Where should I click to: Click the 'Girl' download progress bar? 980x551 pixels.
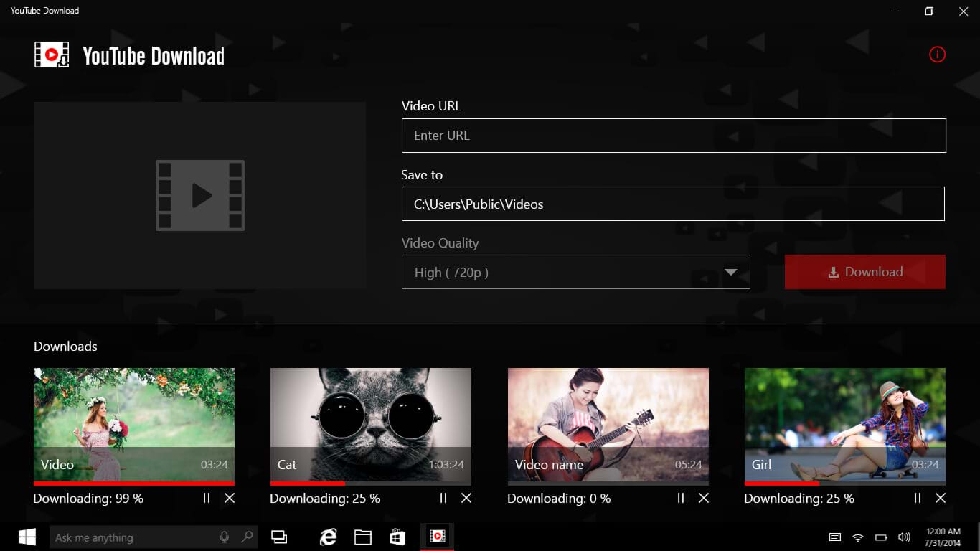click(x=845, y=484)
